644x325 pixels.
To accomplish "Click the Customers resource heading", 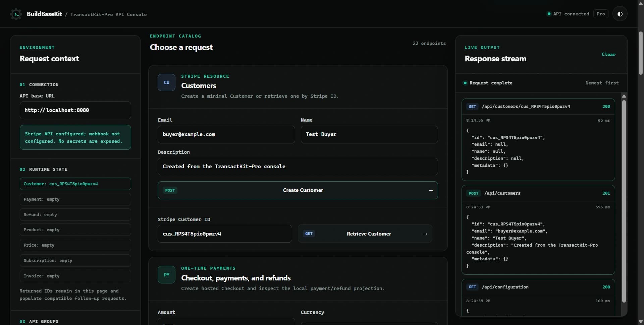I will pyautogui.click(x=199, y=86).
